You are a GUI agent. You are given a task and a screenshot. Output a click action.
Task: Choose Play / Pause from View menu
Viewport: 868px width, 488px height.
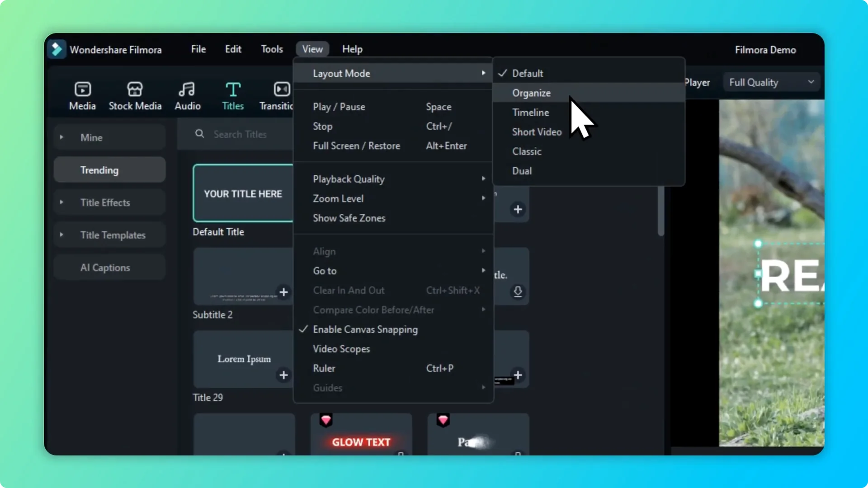(393, 107)
